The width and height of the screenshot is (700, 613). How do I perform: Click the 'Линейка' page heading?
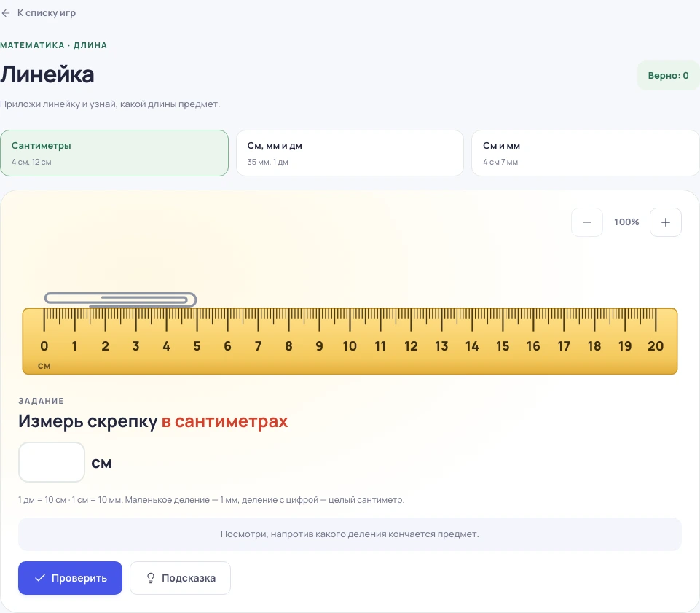pyautogui.click(x=47, y=74)
